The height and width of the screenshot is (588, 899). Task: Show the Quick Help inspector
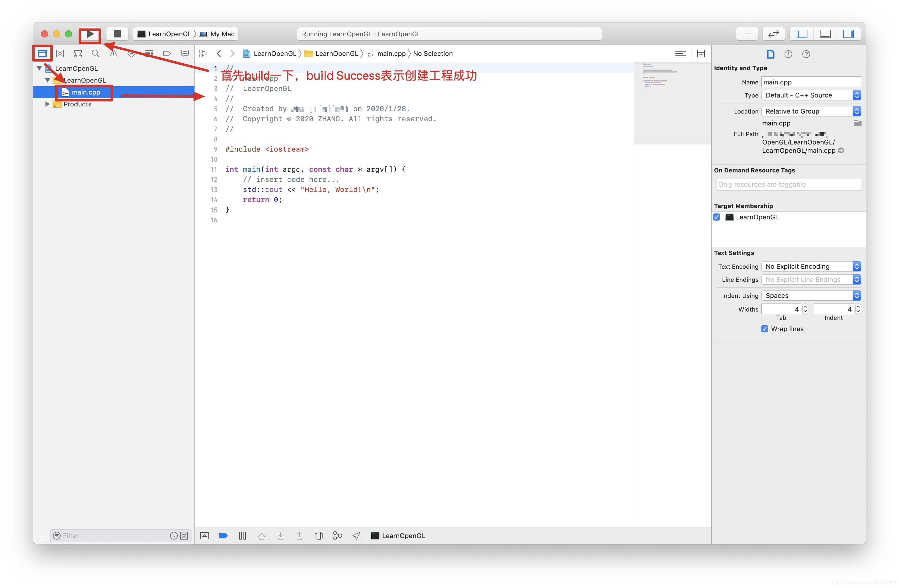tap(806, 54)
